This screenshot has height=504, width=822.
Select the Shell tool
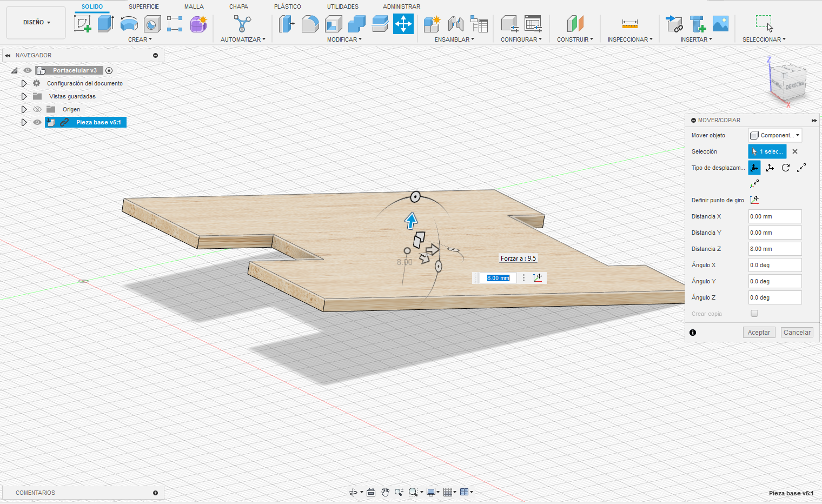point(333,24)
